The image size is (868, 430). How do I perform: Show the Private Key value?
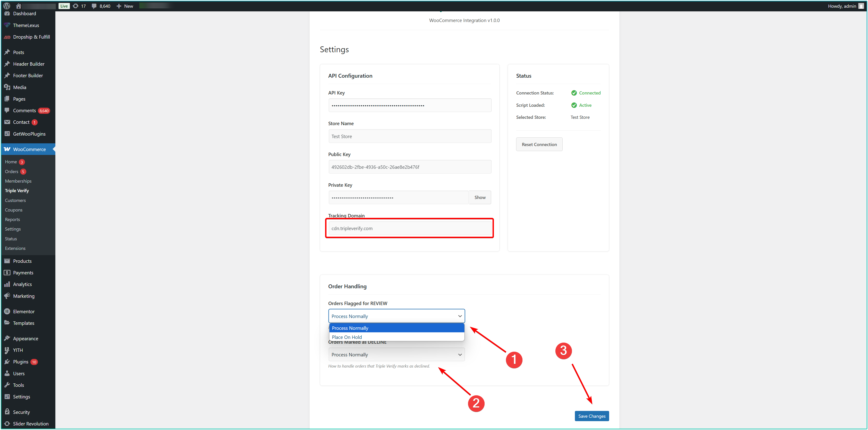coord(480,197)
